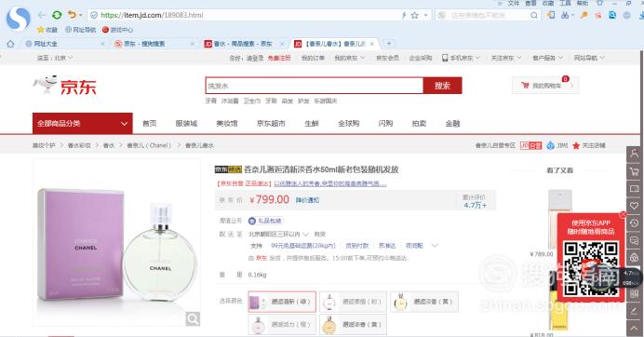
Task: Click the gift packaging service button
Action: 266,221
